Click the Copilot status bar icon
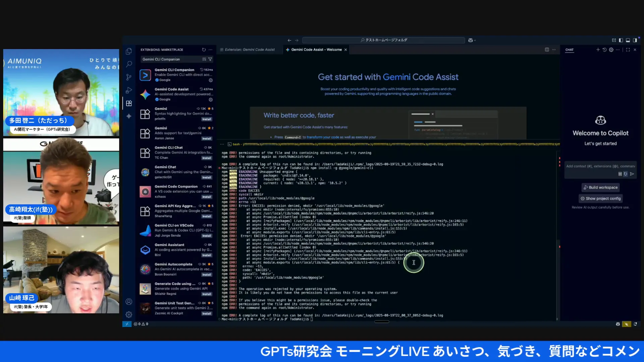 618,324
